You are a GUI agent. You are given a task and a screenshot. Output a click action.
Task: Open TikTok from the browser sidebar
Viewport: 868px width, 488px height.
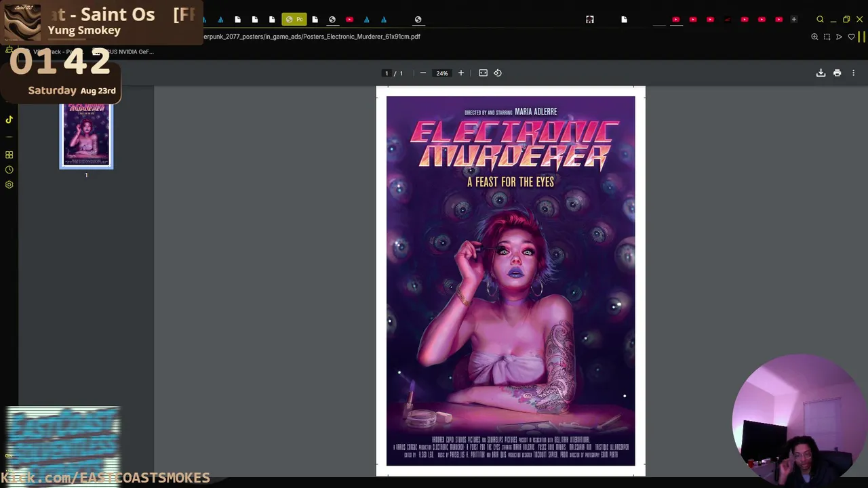click(x=9, y=119)
